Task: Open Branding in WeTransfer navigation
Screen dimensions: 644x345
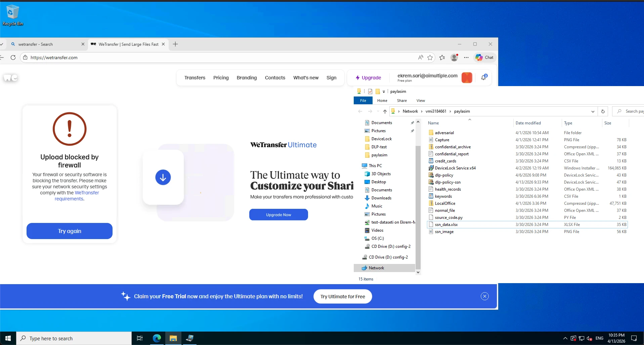Action: 247,78
